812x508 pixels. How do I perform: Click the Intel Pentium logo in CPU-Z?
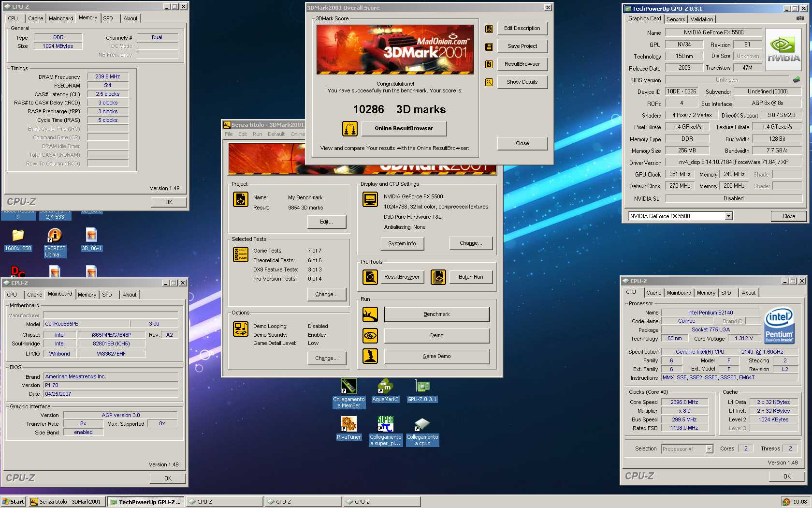[779, 326]
